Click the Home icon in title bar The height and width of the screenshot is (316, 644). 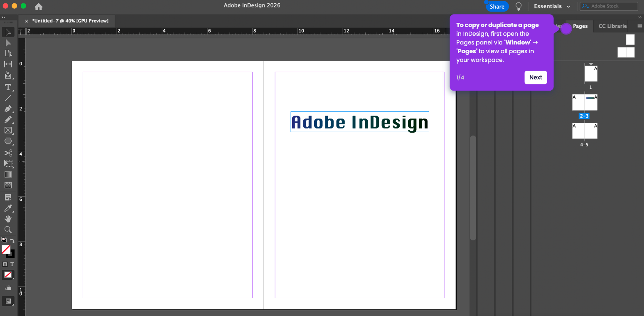point(39,6)
